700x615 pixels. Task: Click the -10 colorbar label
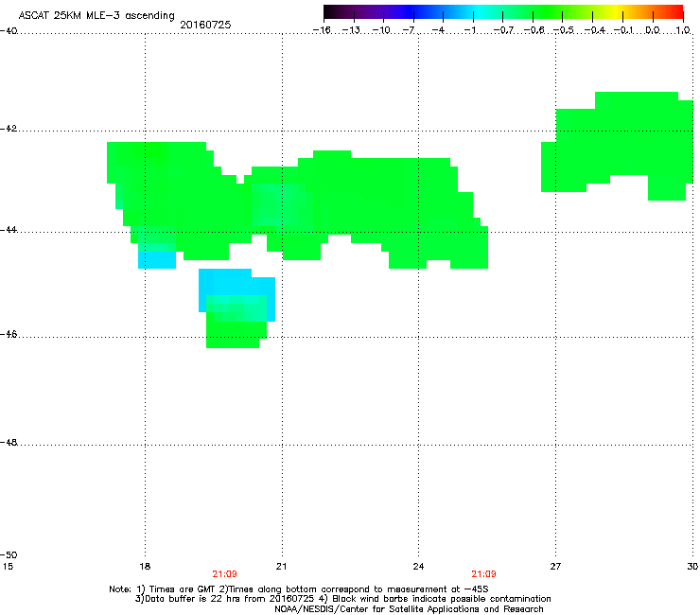pos(381,30)
